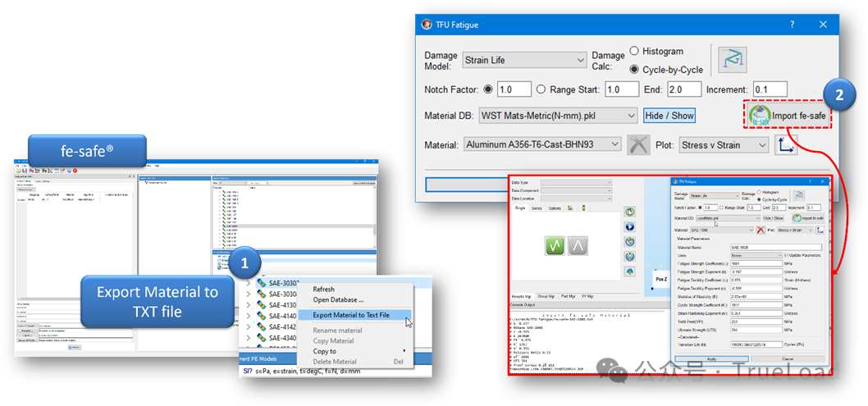Open the Group Mgr tab in the inset
The width and height of the screenshot is (868, 406).
[x=546, y=296]
